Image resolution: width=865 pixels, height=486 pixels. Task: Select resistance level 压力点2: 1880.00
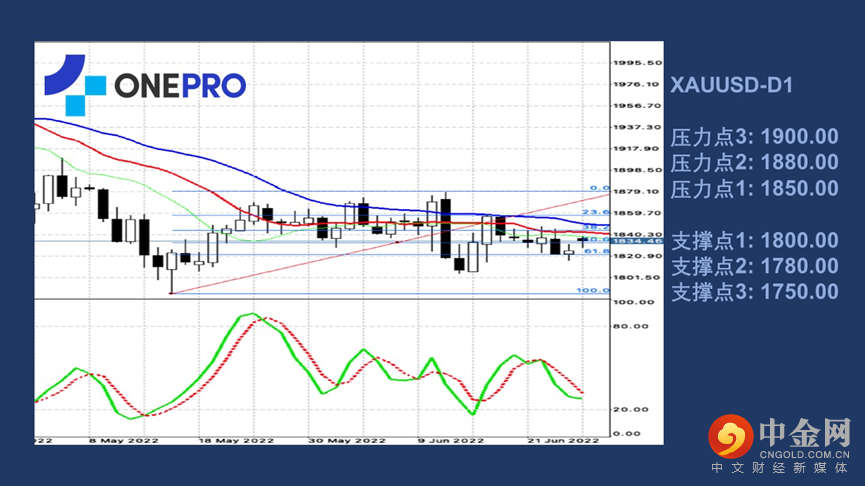pos(755,163)
